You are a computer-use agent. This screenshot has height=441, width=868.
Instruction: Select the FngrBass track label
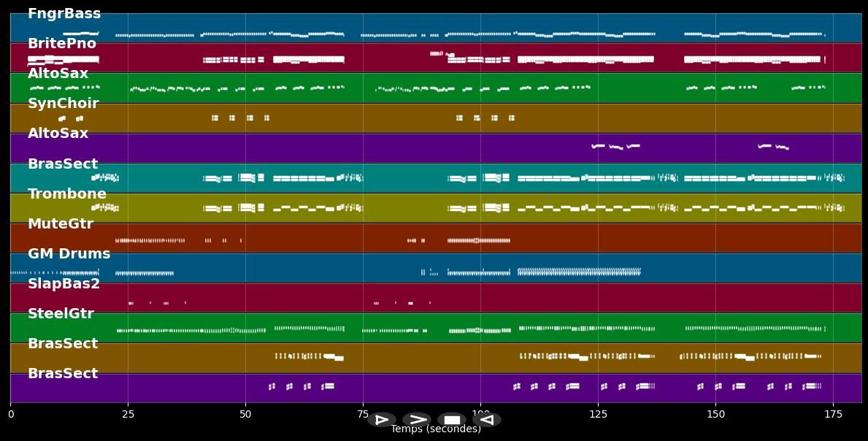tap(64, 14)
